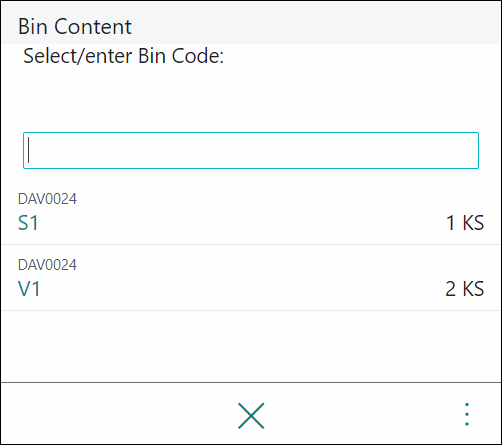
Task: Click the DAV0024 item label above V1
Action: click(47, 265)
